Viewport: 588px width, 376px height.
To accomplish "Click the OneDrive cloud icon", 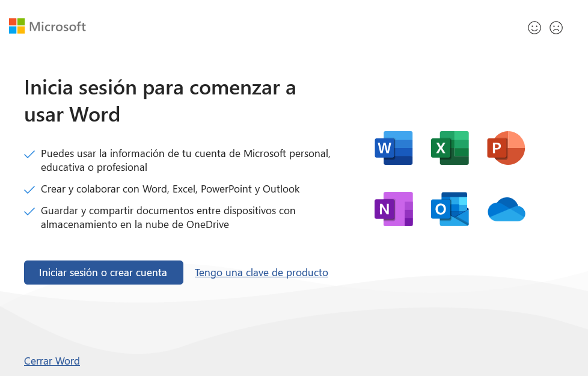I will click(506, 209).
